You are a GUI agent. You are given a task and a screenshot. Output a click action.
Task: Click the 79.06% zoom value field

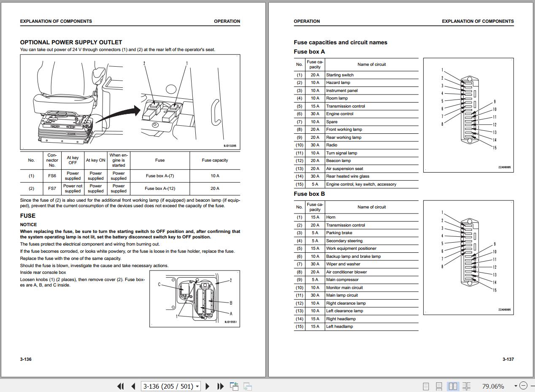point(493,386)
